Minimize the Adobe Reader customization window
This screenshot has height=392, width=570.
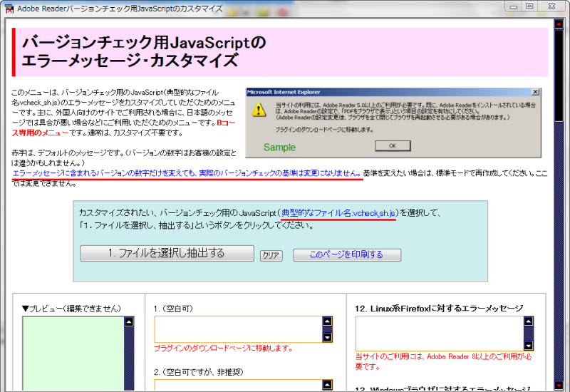tap(513, 6)
